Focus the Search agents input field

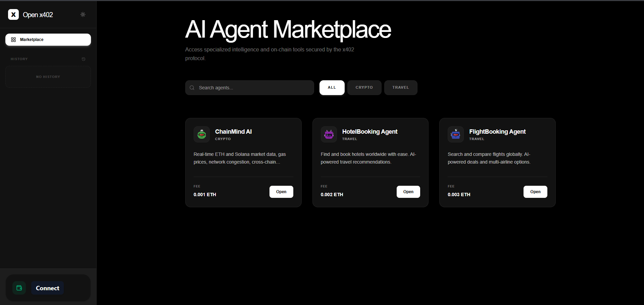click(x=253, y=88)
